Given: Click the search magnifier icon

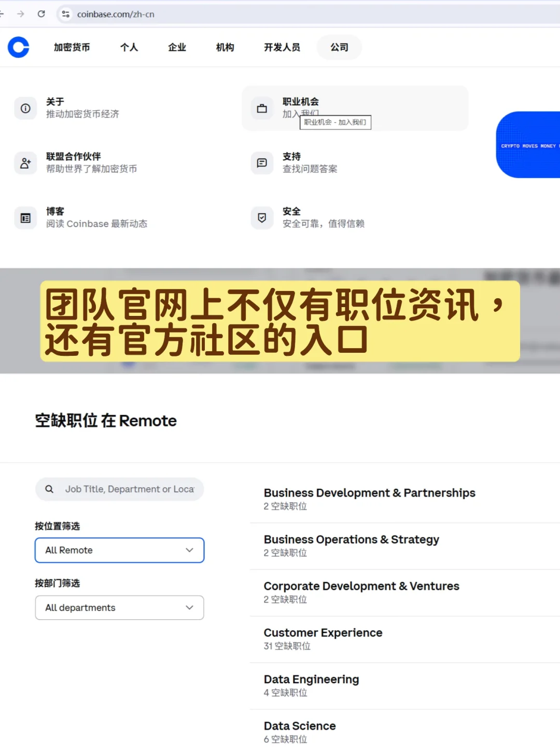Looking at the screenshot, I should click(x=49, y=489).
